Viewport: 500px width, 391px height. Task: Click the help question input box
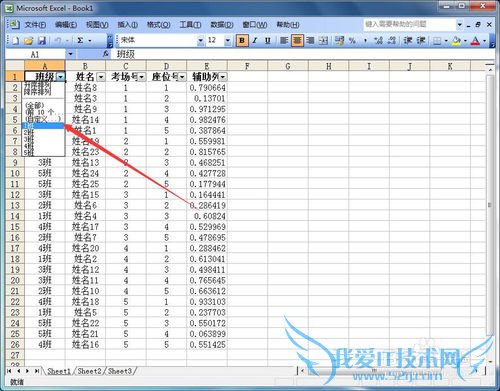click(409, 24)
